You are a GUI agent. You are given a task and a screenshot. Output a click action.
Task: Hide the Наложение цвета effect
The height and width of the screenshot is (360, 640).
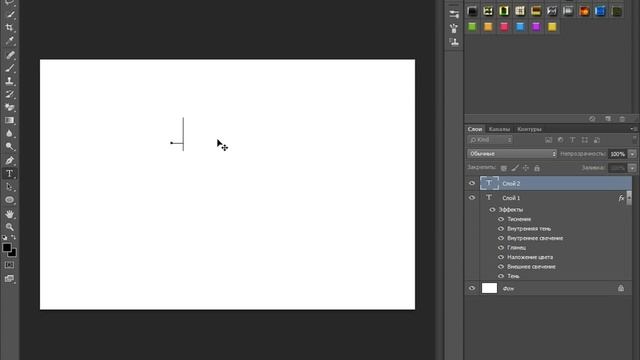click(501, 257)
